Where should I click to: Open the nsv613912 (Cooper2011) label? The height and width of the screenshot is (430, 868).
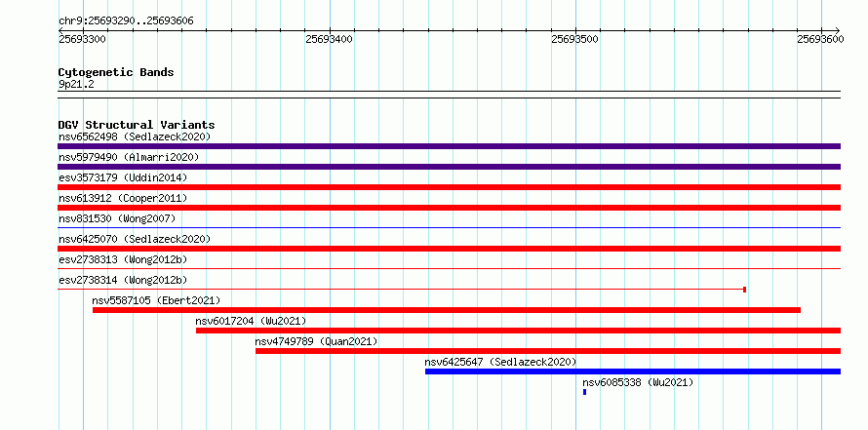tap(123, 198)
